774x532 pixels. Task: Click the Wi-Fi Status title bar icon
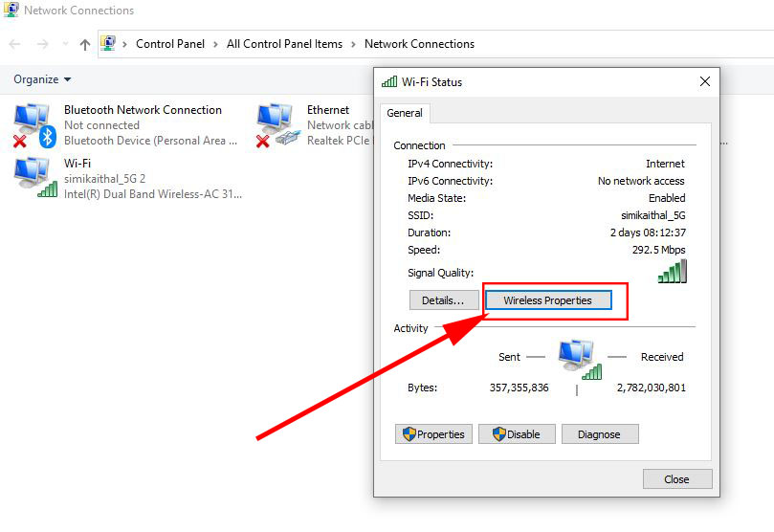point(389,82)
